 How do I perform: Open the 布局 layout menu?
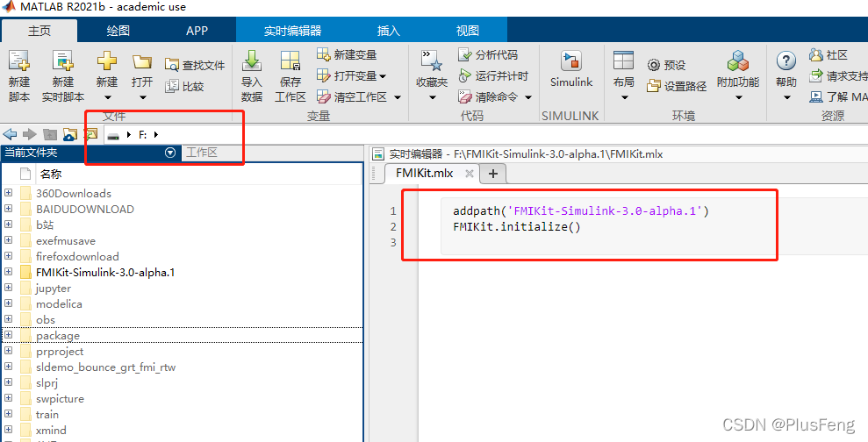[x=624, y=98]
